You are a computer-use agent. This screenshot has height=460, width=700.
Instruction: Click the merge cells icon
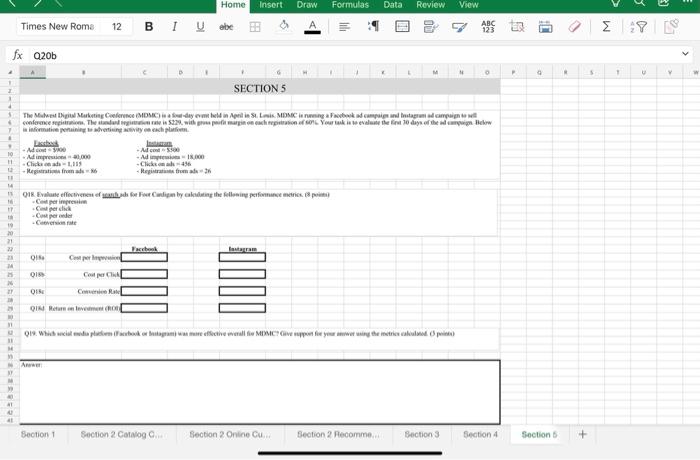(402, 27)
